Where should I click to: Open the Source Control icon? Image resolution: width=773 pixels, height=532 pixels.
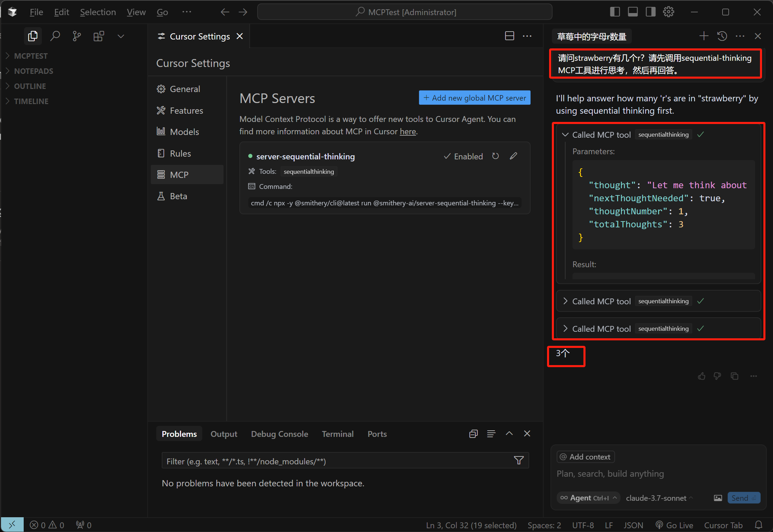pyautogui.click(x=77, y=36)
